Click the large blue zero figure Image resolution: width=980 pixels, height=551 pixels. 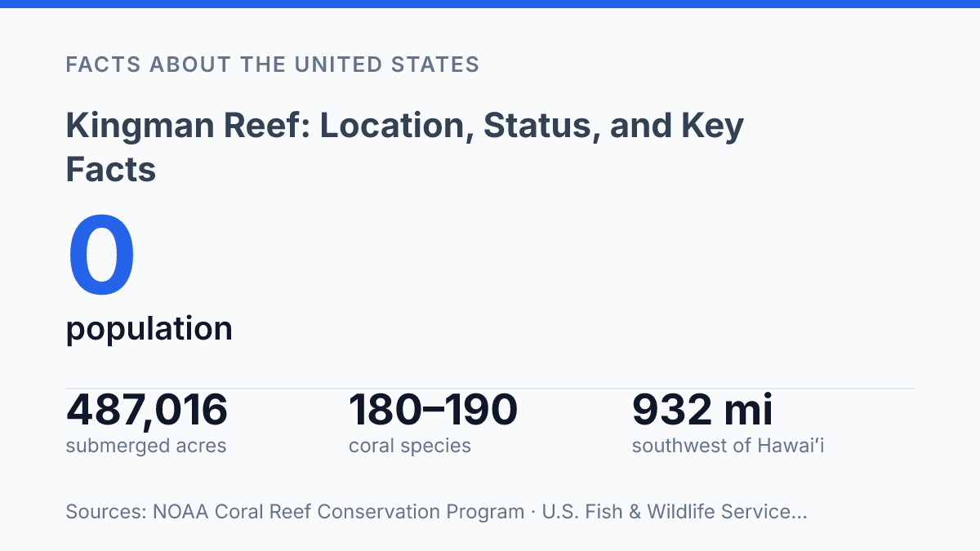(x=101, y=256)
